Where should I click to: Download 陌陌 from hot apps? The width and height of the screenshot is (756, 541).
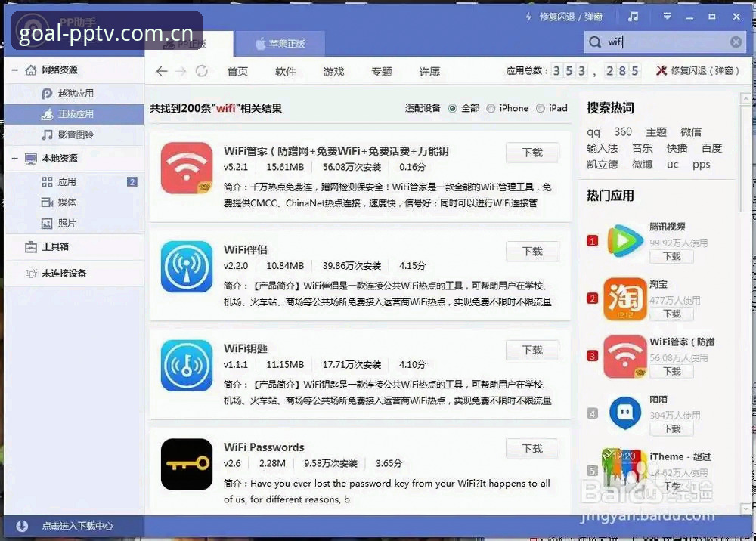(x=671, y=428)
